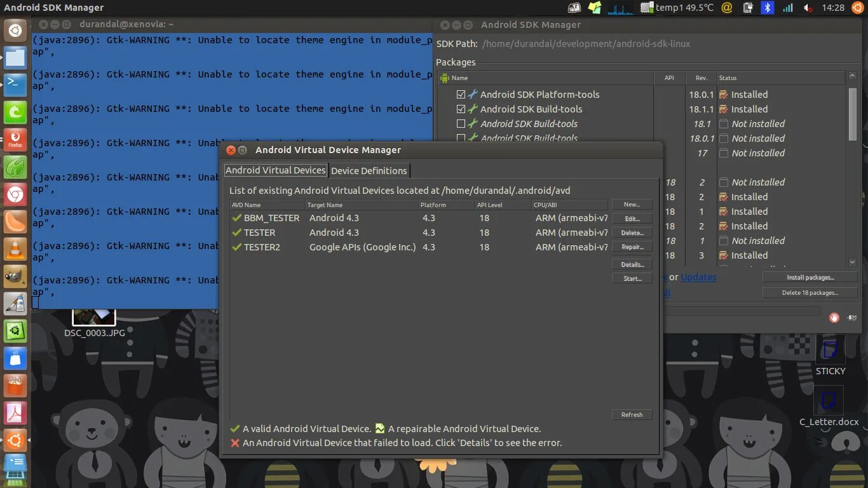Click the temp1 CPU temperature indicator
The height and width of the screenshot is (488, 868).
pos(677,8)
